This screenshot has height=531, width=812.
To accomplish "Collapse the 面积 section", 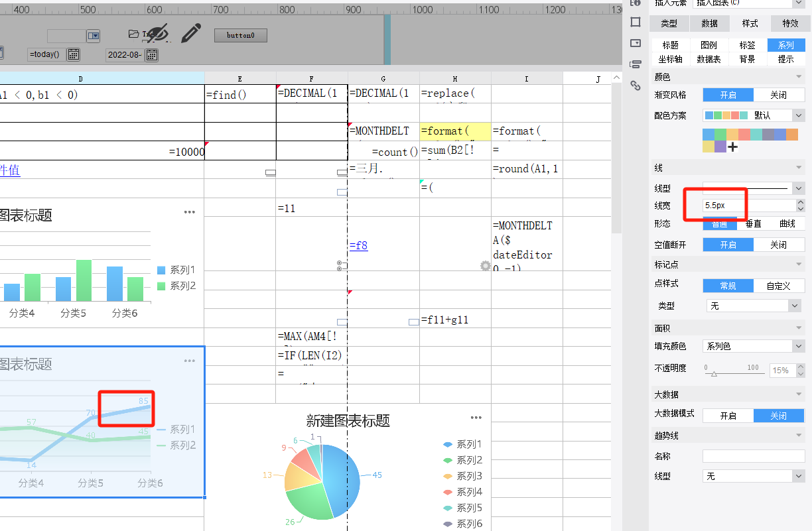I will pyautogui.click(x=798, y=328).
